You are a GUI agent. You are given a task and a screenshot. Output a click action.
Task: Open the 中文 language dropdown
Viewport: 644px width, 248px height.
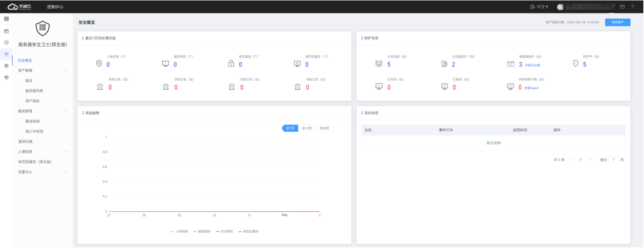[x=542, y=7]
